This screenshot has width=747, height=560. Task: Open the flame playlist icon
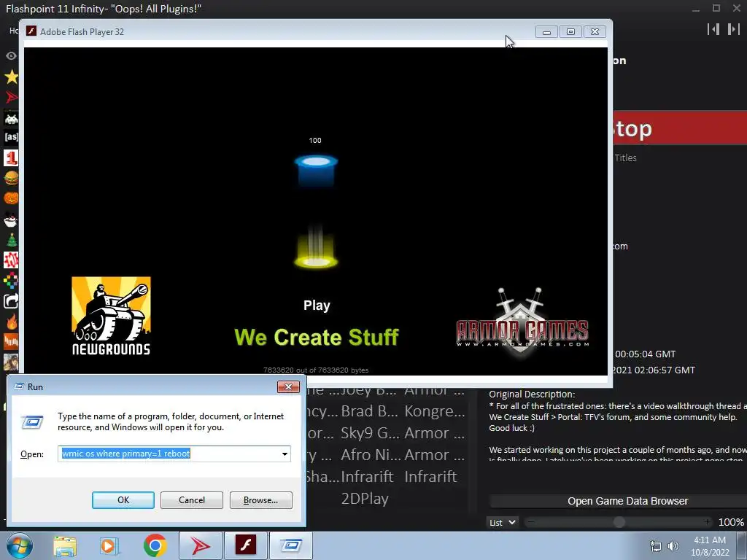click(11, 322)
